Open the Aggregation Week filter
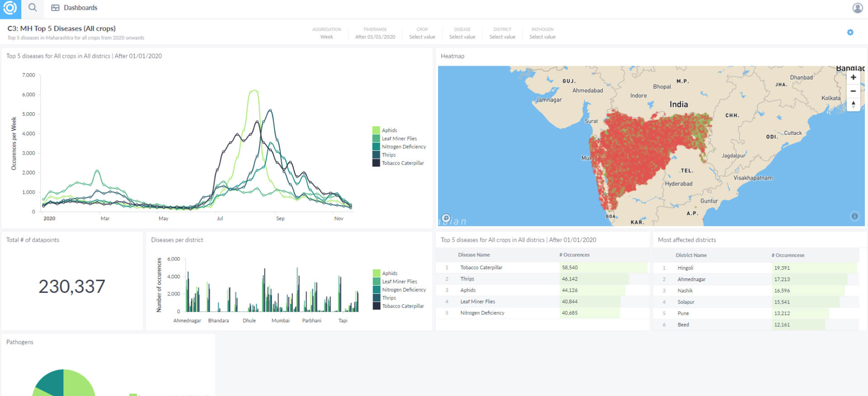Image resolution: width=868 pixels, height=396 pixels. click(x=326, y=33)
